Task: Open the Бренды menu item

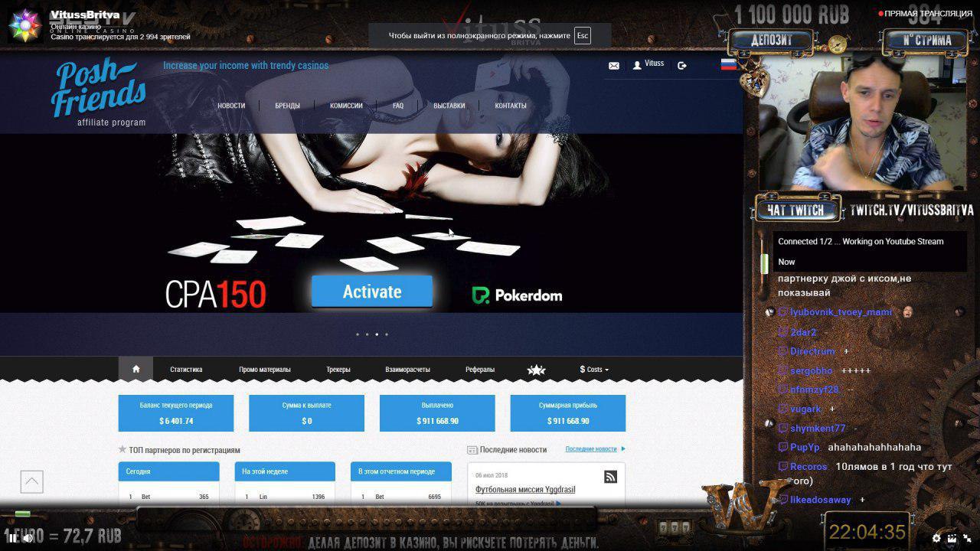Action: (287, 106)
